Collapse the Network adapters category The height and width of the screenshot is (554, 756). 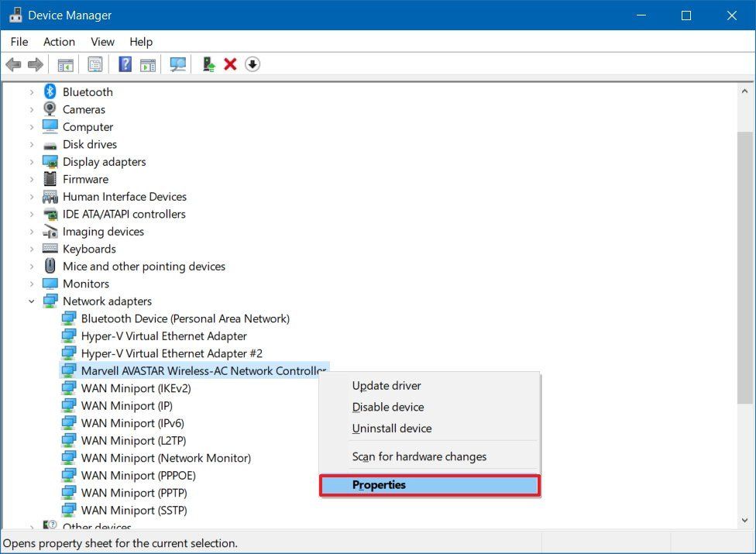click(31, 301)
